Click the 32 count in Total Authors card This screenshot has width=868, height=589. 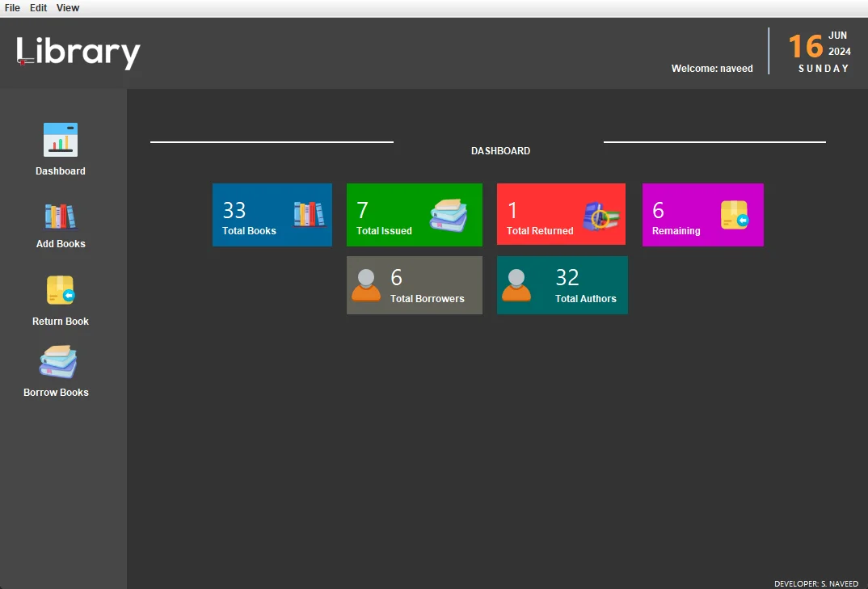tap(567, 277)
